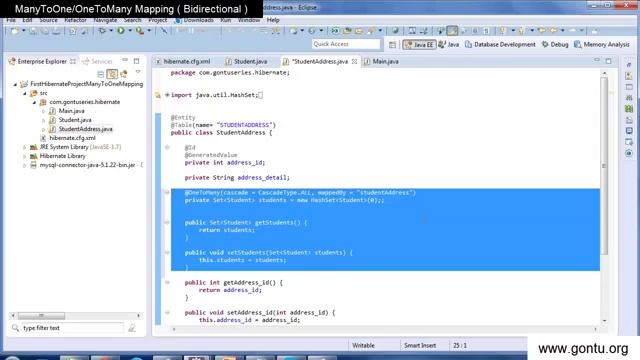This screenshot has height=360, width=640.
Task: Expand Main.java in the tree
Action: pyautogui.click(x=43, y=111)
